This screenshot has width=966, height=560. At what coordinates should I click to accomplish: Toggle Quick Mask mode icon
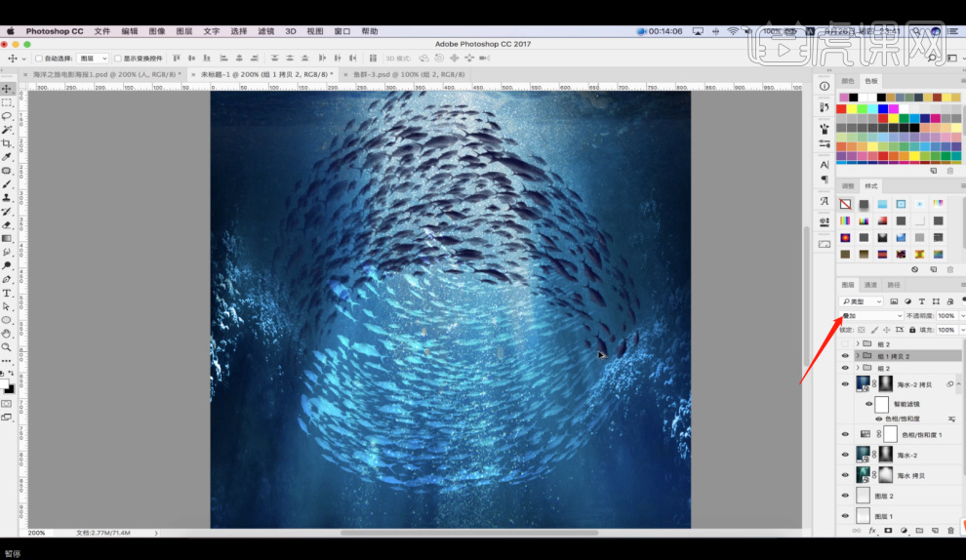click(x=7, y=404)
